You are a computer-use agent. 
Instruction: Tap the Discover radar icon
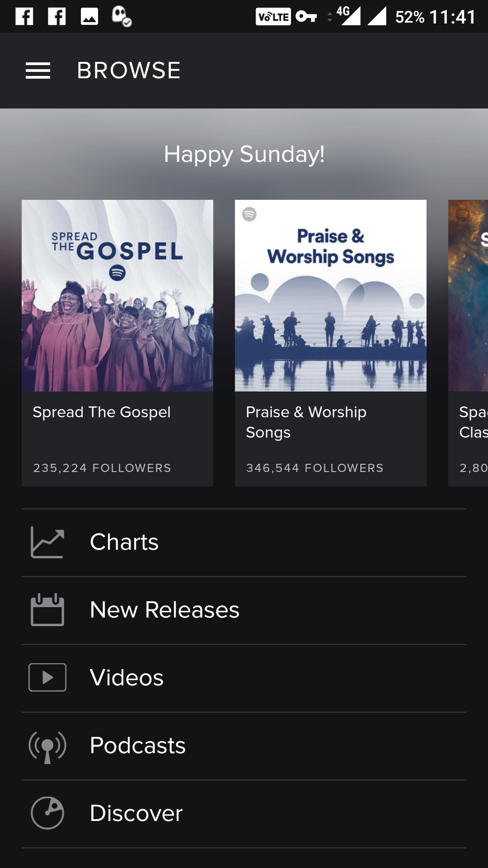click(x=47, y=813)
